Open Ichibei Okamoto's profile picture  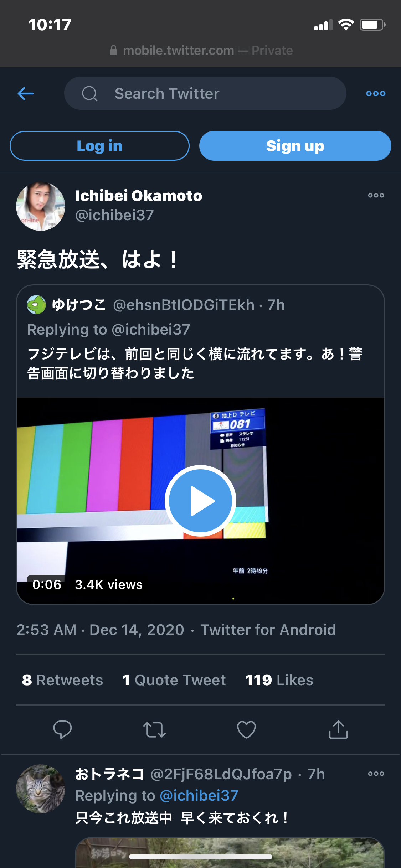pos(41,206)
